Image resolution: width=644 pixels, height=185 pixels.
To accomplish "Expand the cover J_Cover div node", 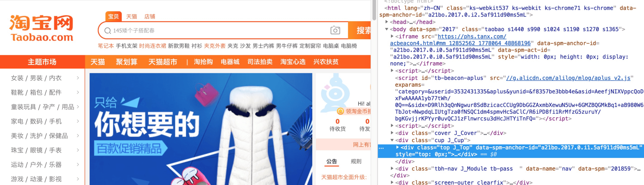I will 392,133.
